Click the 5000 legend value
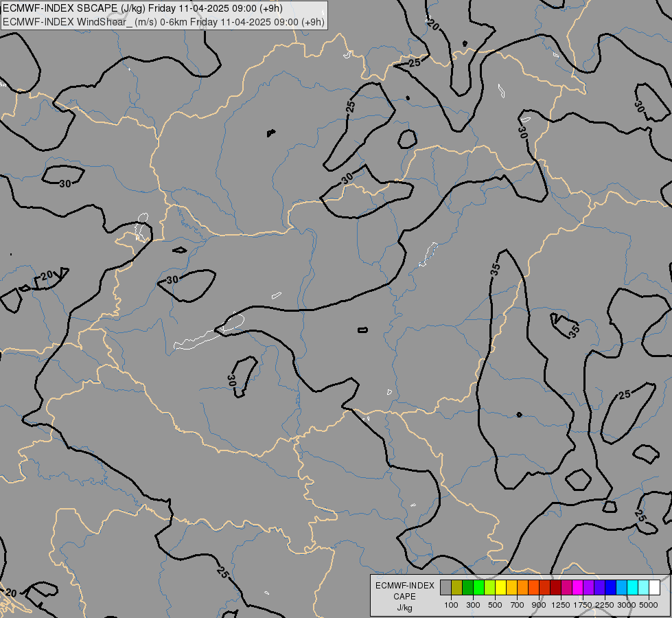Image resolution: width=672 pixels, height=618 pixels. 649,605
